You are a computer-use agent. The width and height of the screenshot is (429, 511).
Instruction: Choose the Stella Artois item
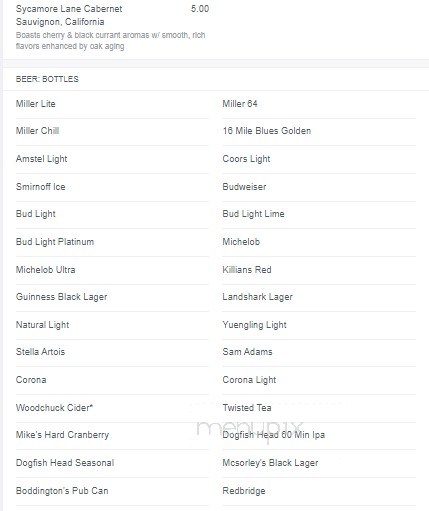(x=40, y=352)
